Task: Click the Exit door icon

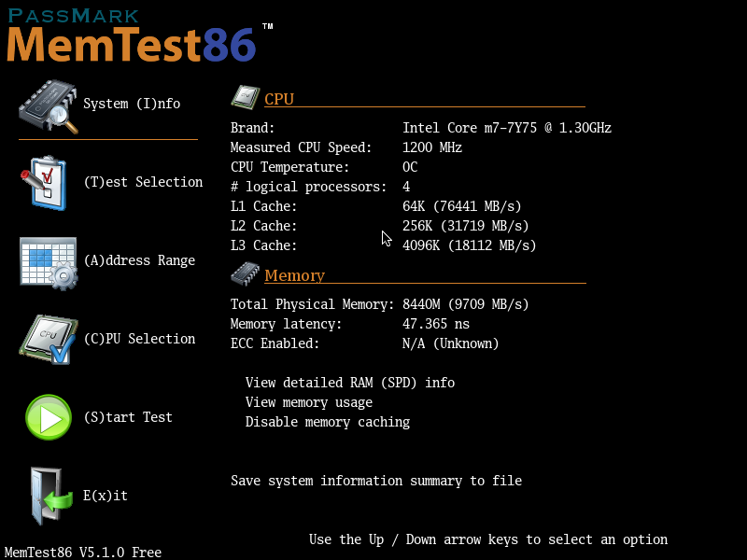Action: (51, 496)
